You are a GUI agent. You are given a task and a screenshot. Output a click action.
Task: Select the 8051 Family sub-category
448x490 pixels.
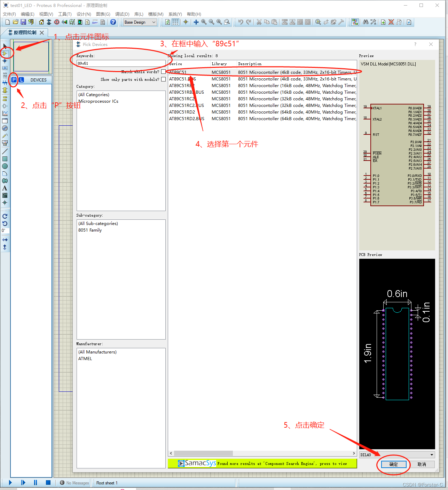click(x=90, y=230)
